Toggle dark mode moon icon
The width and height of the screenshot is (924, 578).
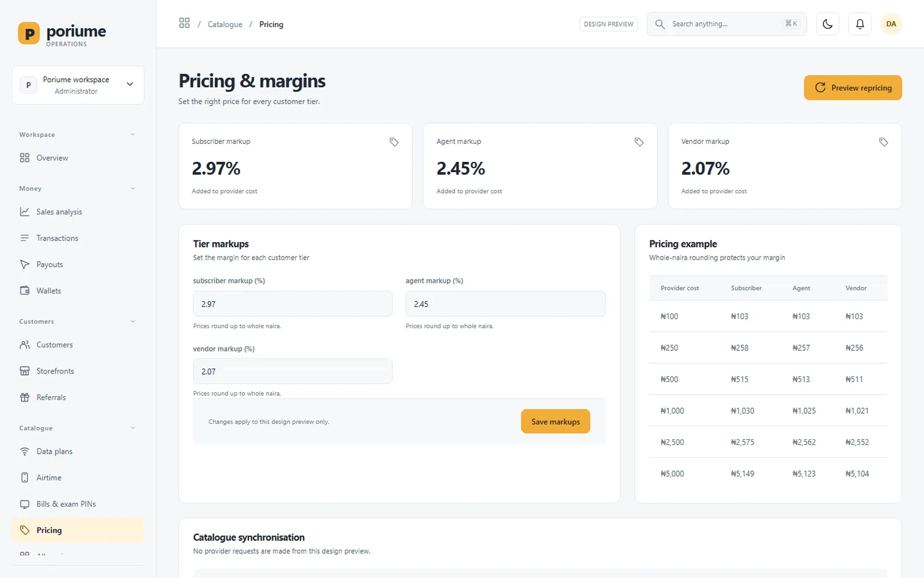click(x=828, y=24)
